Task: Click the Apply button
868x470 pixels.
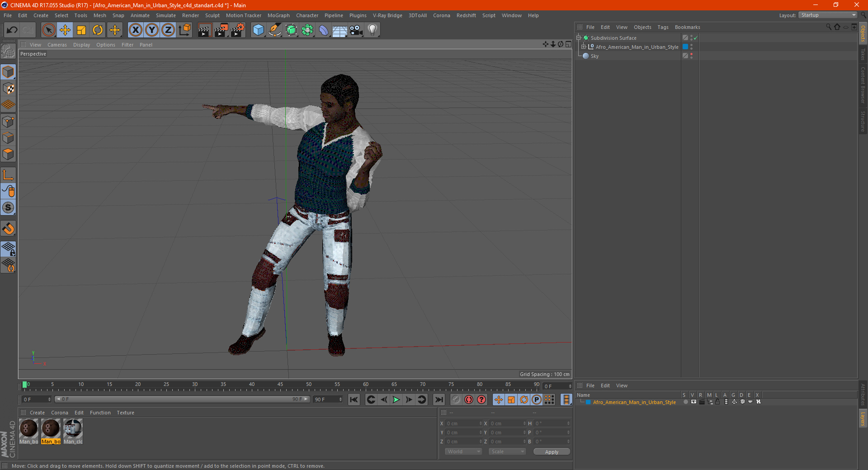Action: click(x=552, y=452)
